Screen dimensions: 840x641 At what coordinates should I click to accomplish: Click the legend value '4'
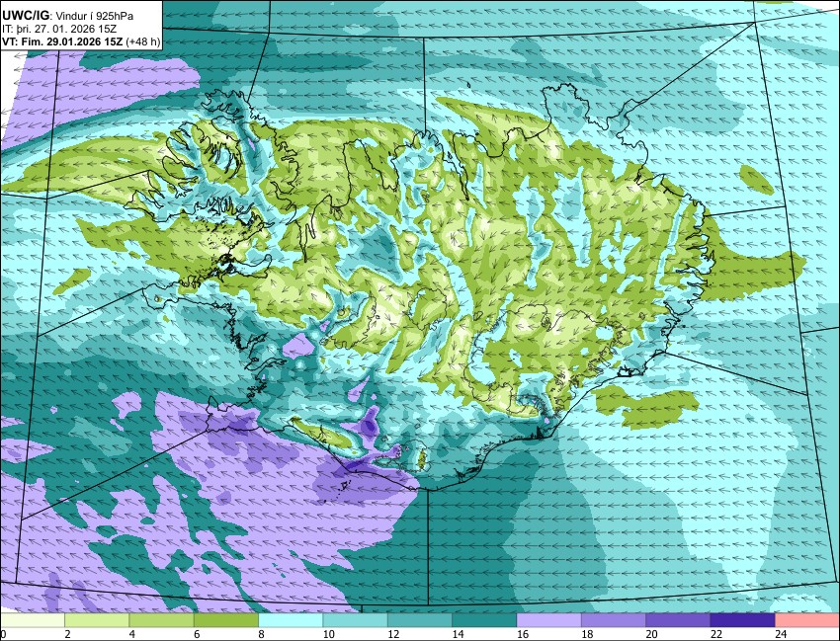(132, 634)
